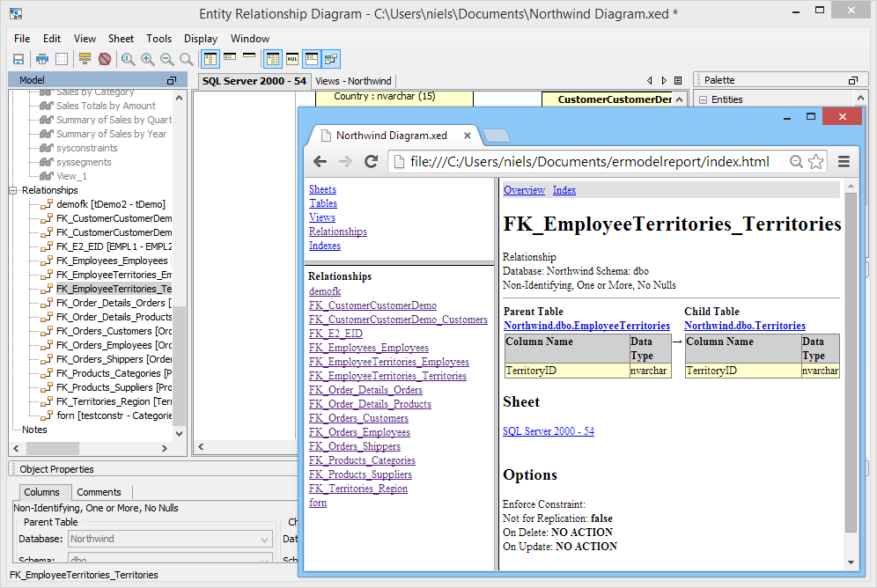
Task: Select the SQL Server 2000 - 54 tab
Action: coord(254,81)
